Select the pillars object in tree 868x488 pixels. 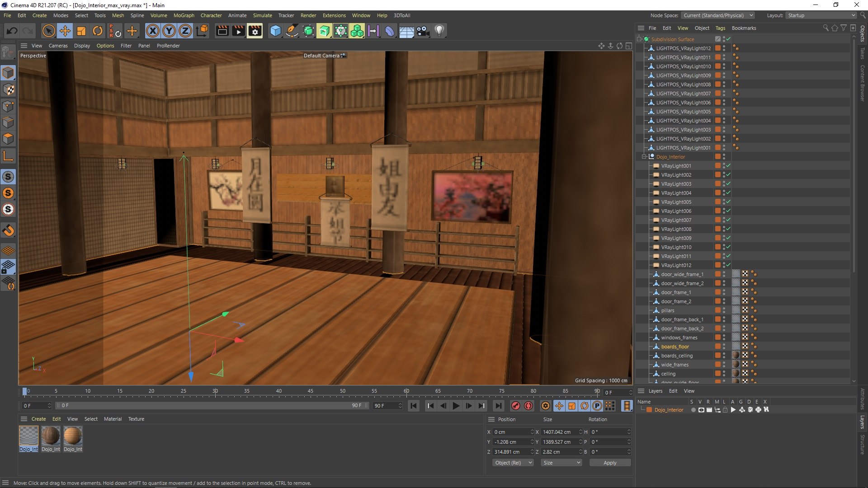coord(667,310)
